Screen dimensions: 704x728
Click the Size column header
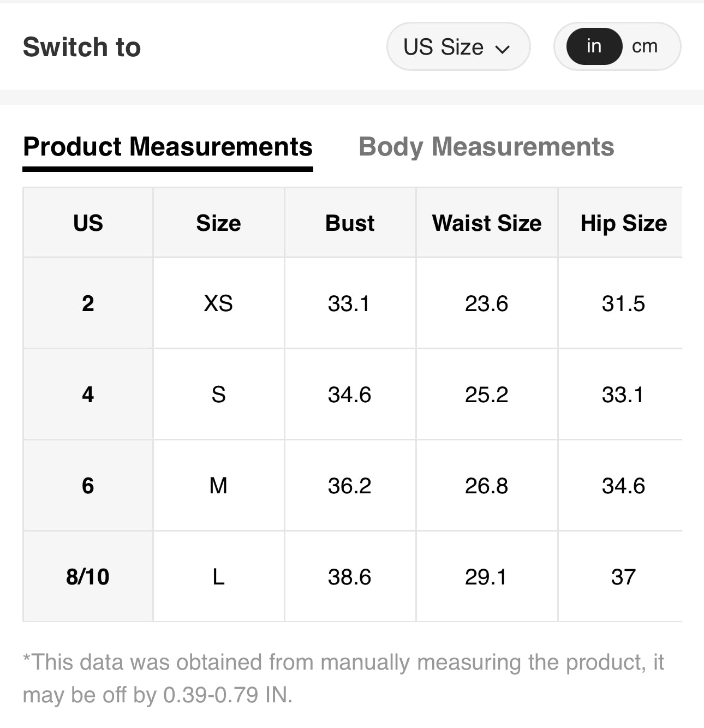tap(218, 223)
